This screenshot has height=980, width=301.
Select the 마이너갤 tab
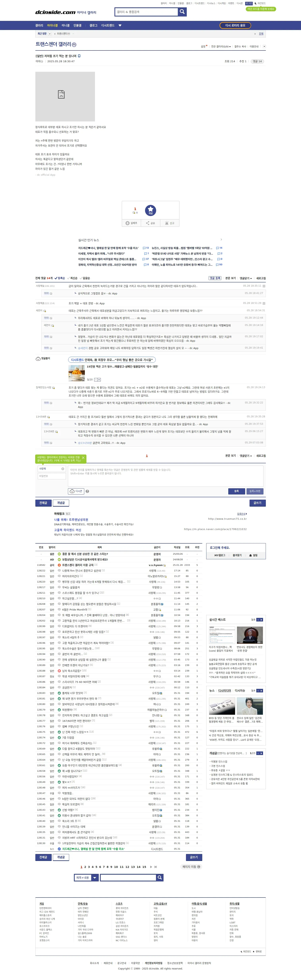click(52, 25)
